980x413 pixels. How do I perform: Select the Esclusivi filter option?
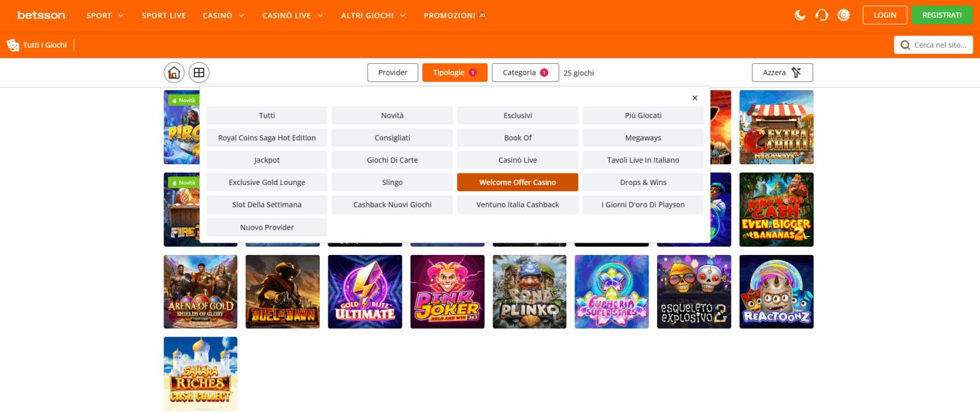click(518, 115)
